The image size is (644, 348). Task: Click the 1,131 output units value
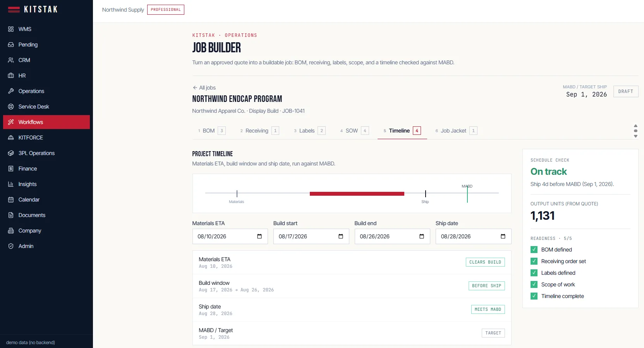tap(543, 216)
